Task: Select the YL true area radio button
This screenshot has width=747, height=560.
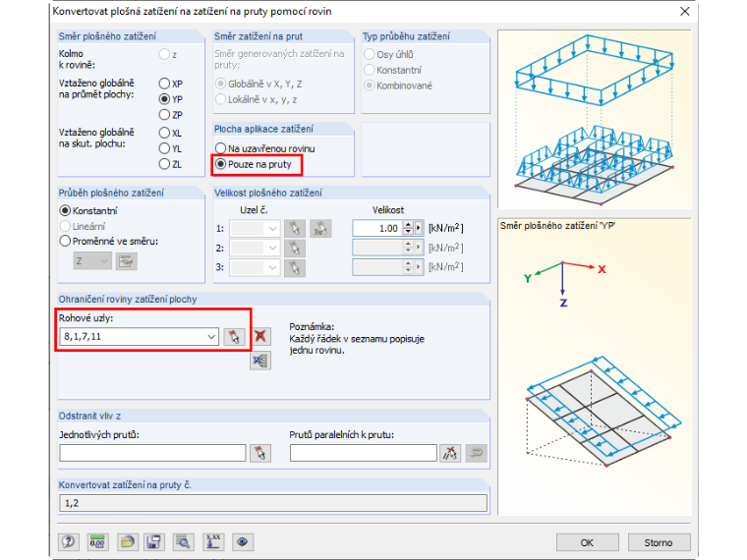Action: [x=164, y=148]
